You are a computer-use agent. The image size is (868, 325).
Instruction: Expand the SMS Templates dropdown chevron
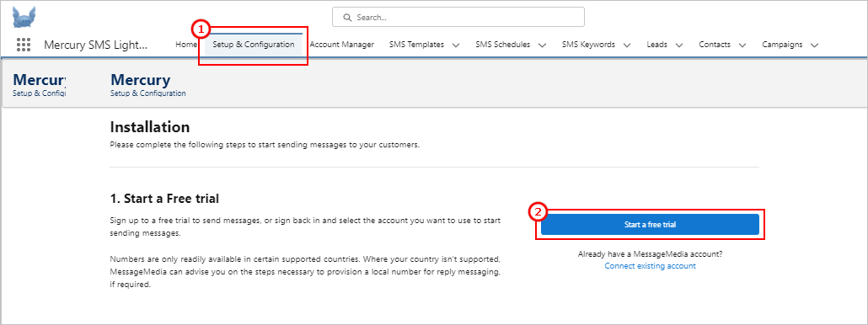pyautogui.click(x=456, y=45)
